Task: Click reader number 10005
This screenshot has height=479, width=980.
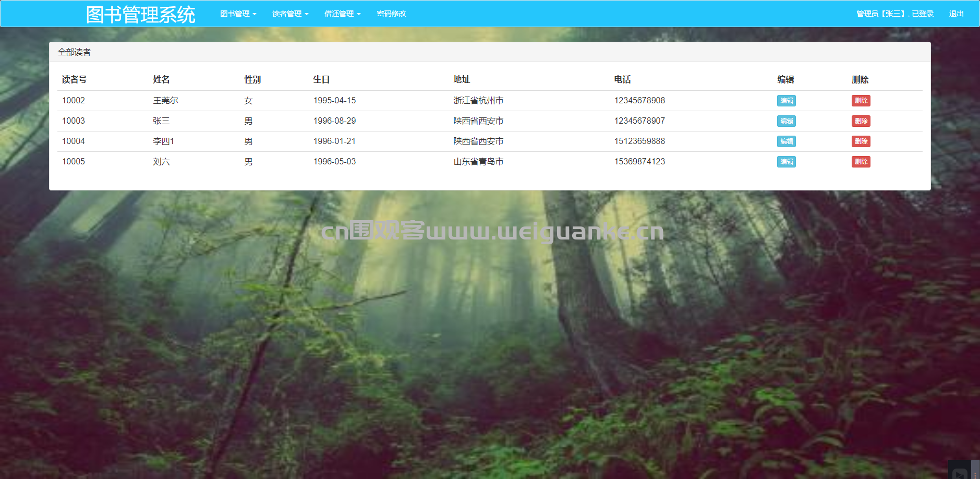Action: click(x=74, y=162)
